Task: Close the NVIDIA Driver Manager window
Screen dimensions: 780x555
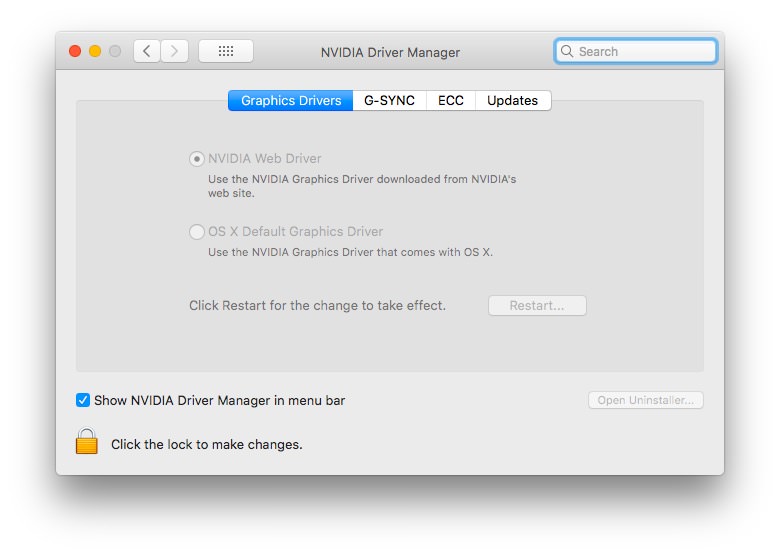Action: [x=75, y=51]
